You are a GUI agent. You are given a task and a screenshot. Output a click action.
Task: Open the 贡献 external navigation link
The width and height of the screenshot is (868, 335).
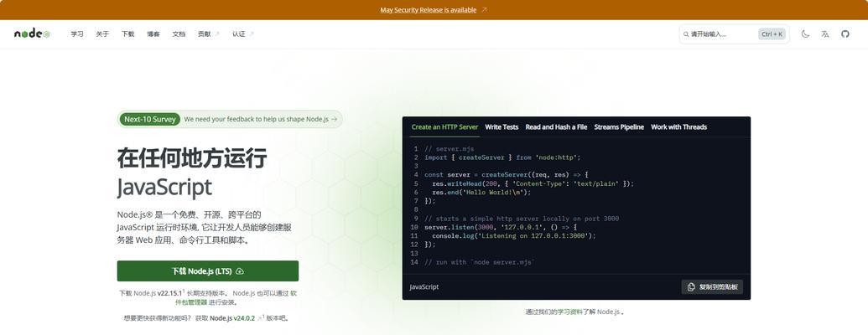coord(208,34)
